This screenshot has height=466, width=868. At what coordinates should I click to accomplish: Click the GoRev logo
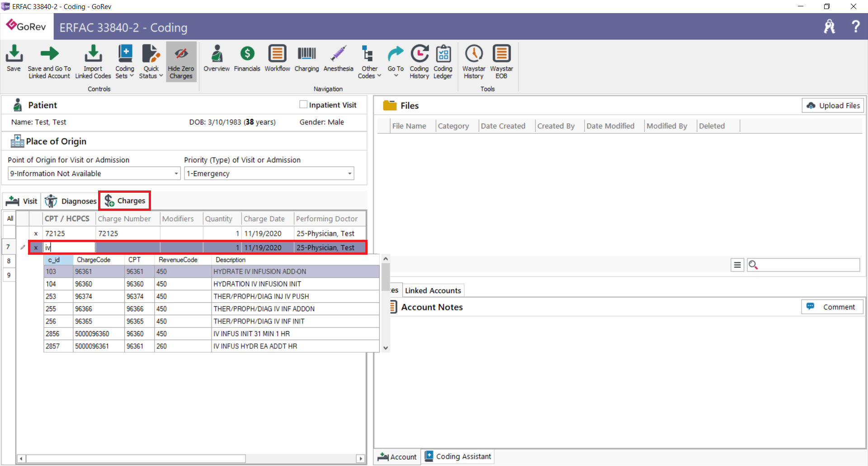[26, 26]
